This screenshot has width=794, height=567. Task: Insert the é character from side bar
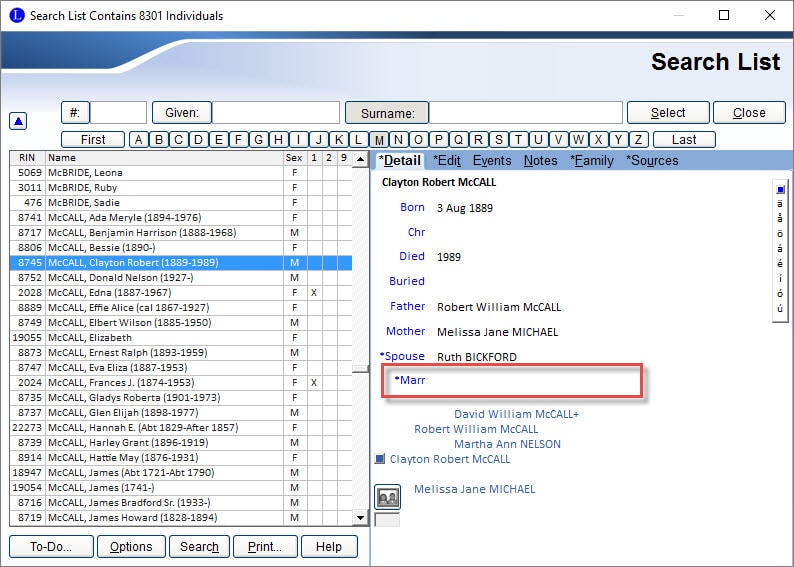coord(780,263)
